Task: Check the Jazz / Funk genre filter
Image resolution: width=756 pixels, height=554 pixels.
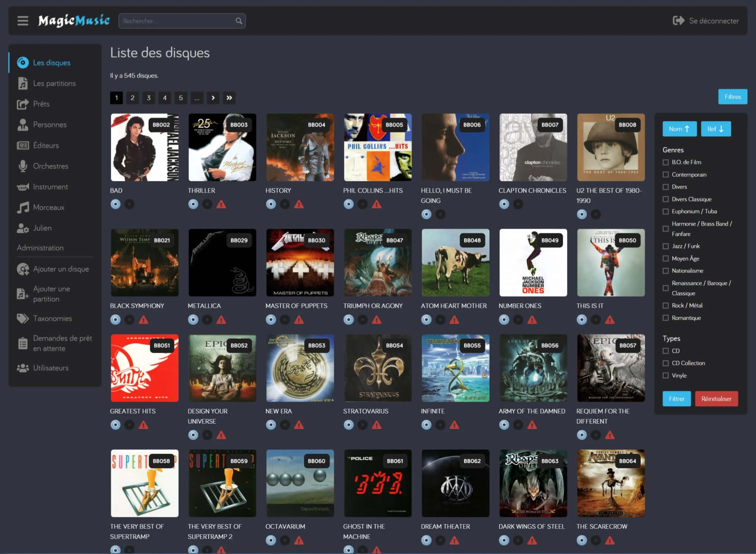Action: (665, 246)
